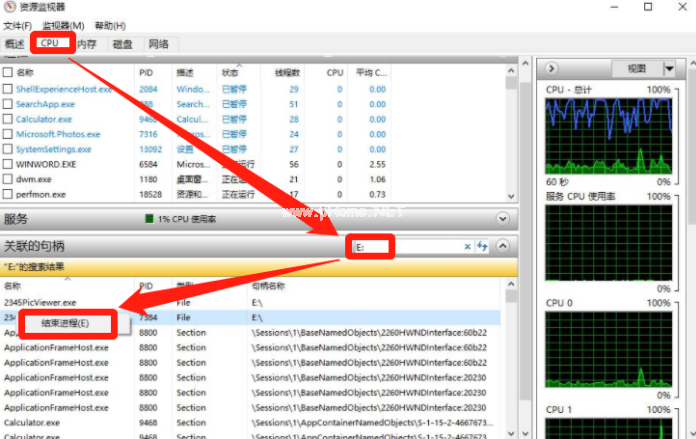Click the Resource Monitor app icon
The image size is (696, 439).
[x=10, y=8]
